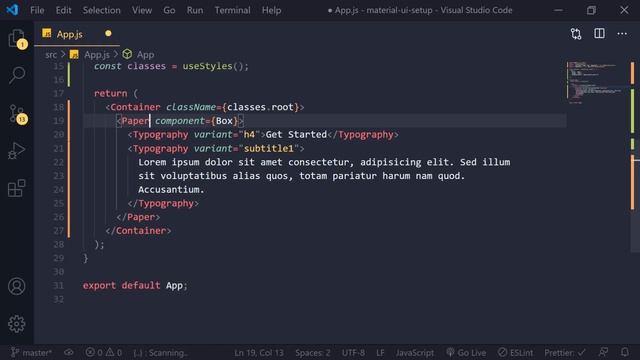Click the Scanning status item
This screenshot has height=360, width=640.
coord(161,353)
